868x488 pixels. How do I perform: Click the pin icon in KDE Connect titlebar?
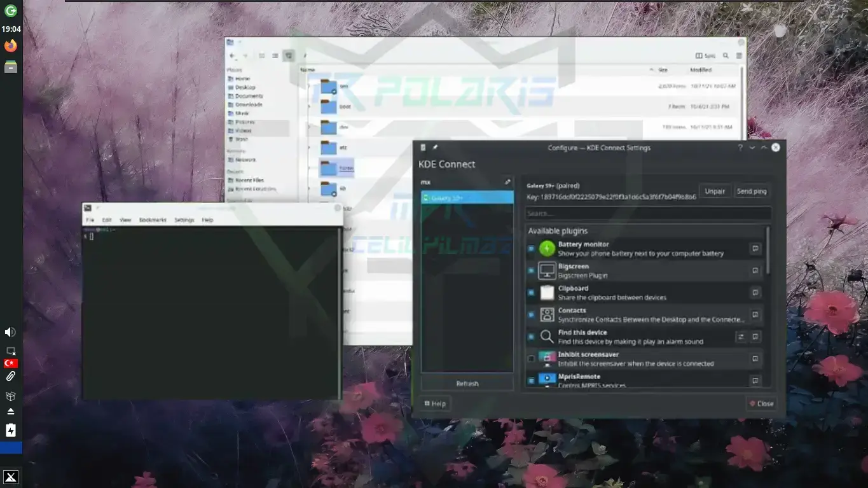[x=436, y=148]
